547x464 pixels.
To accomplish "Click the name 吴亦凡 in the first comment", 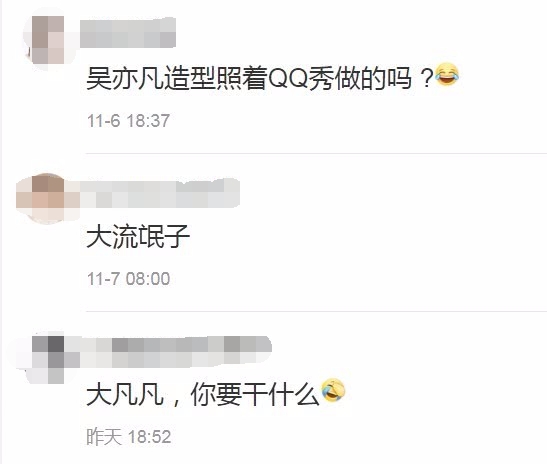I will click(x=125, y=78).
